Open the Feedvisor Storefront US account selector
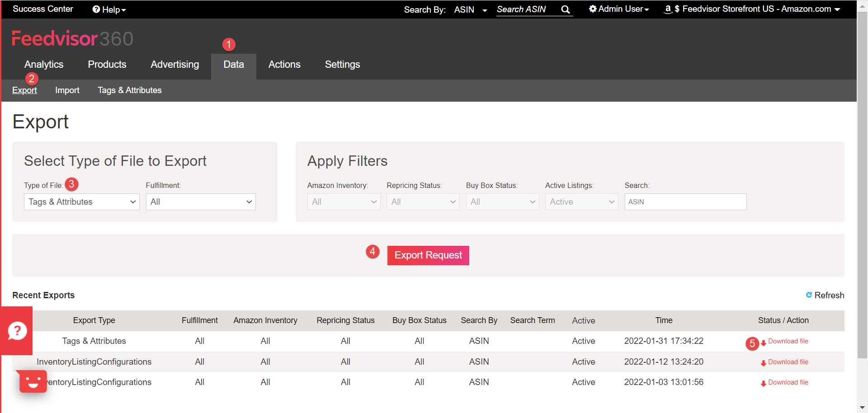 coord(752,9)
